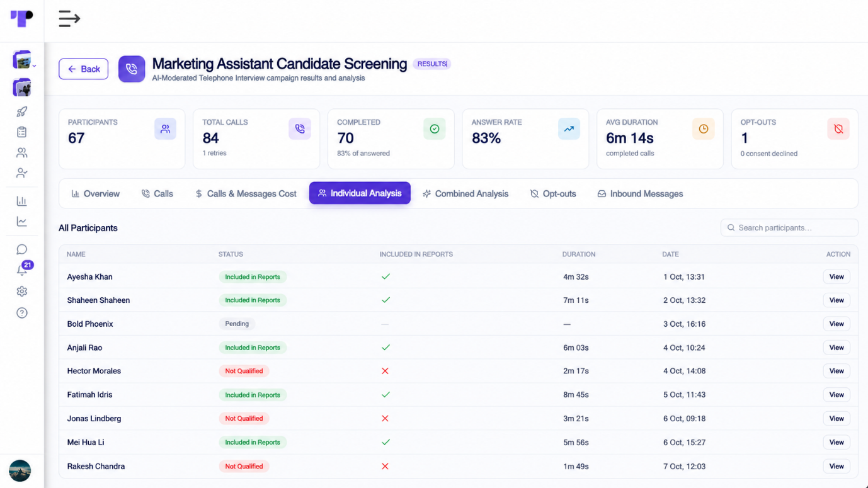Image resolution: width=868 pixels, height=488 pixels.
Task: Switch to the Combined Analysis tab
Action: pos(465,194)
